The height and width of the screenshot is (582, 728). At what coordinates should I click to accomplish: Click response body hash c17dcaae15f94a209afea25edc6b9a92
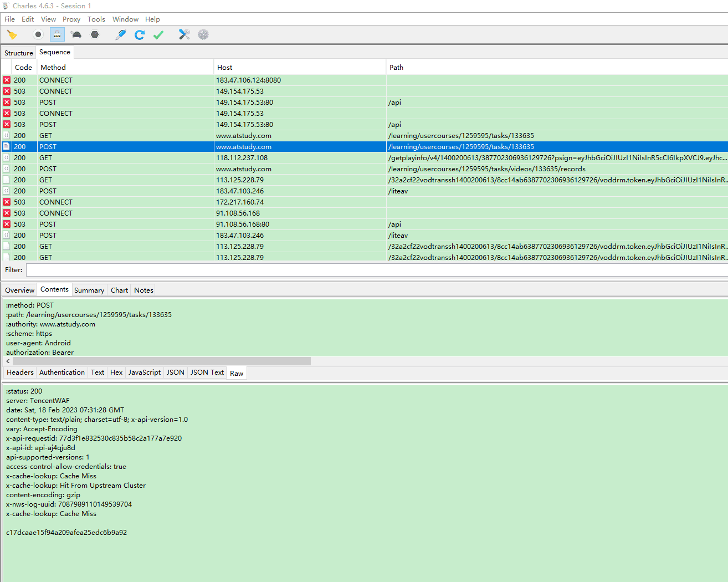(66, 532)
